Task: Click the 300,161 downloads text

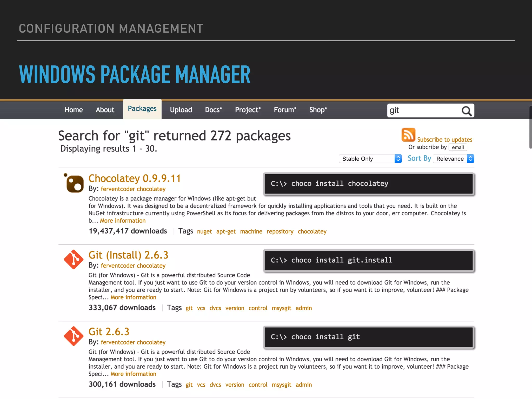Action: [x=122, y=384]
